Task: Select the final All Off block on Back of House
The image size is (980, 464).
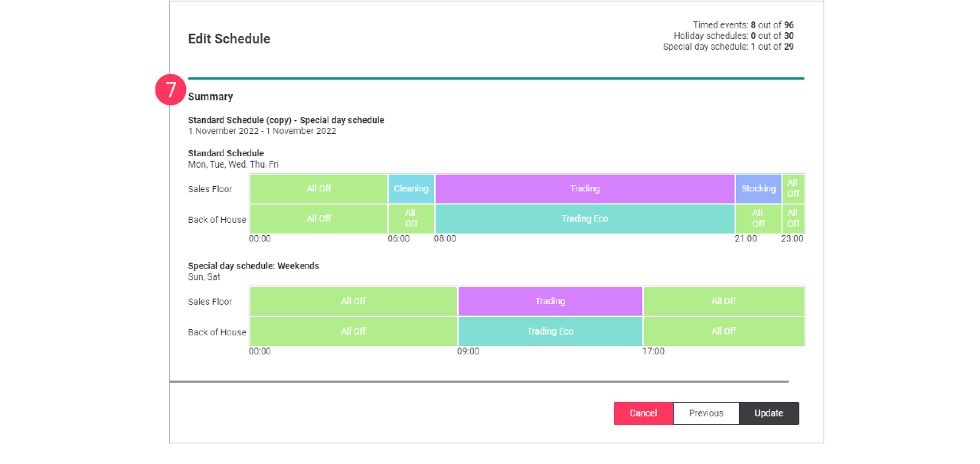Action: point(792,218)
